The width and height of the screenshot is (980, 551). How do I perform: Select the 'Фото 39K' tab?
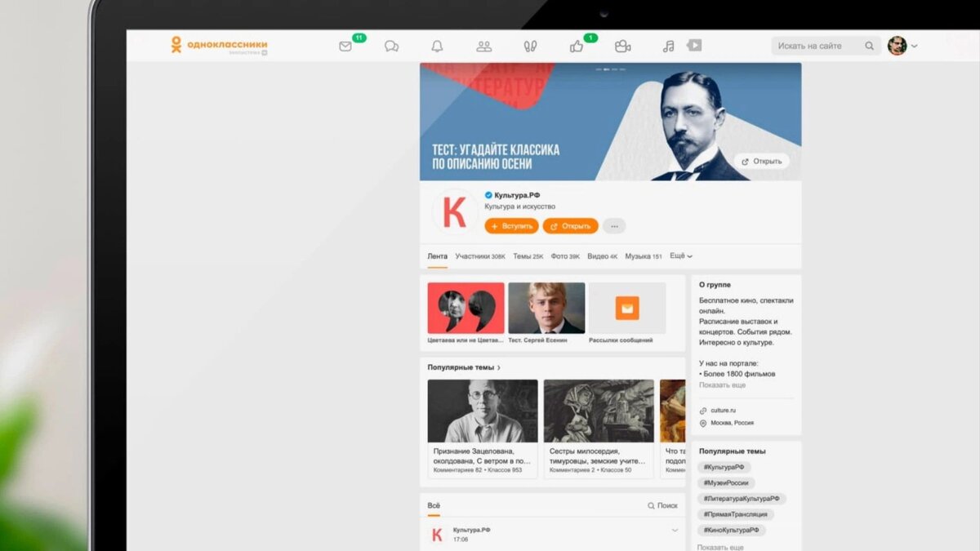point(565,256)
